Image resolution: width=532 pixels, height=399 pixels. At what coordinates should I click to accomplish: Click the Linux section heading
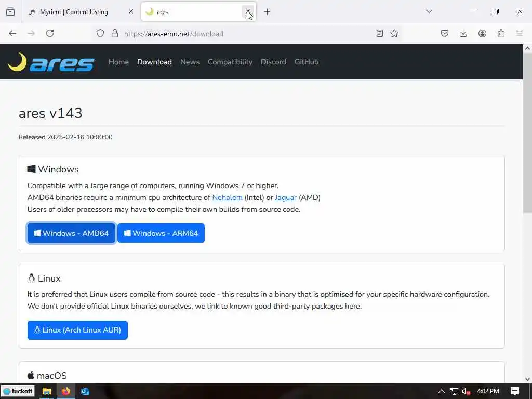(44, 278)
